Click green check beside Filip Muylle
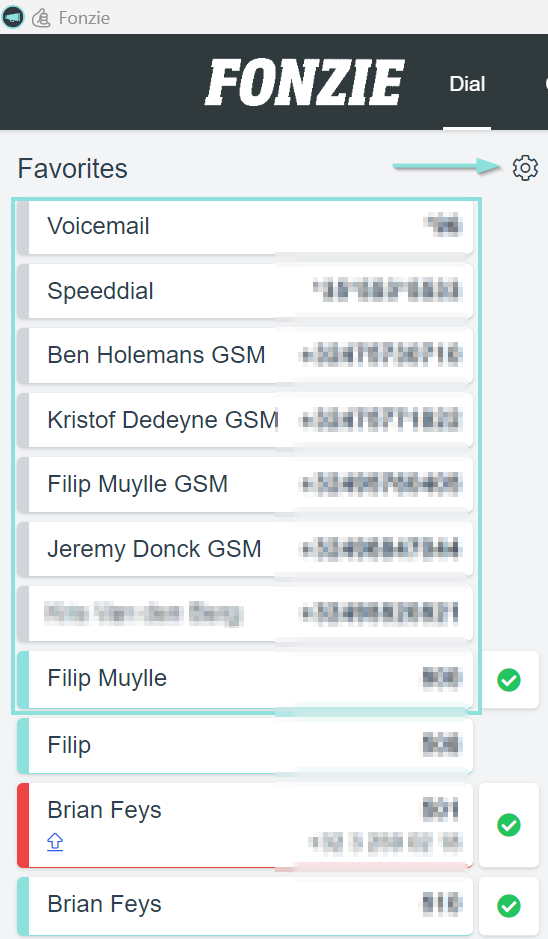Screen dimensions: 548x939 point(509,680)
